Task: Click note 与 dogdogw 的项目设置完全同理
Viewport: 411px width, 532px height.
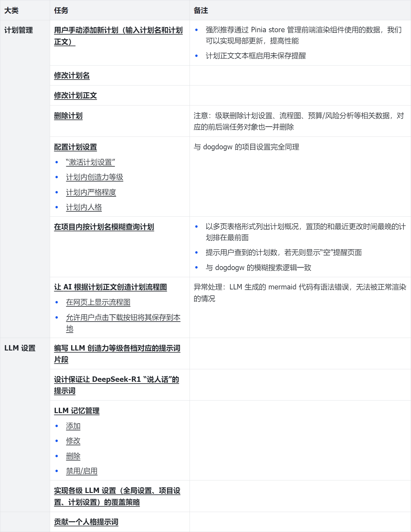Action: pyautogui.click(x=246, y=147)
